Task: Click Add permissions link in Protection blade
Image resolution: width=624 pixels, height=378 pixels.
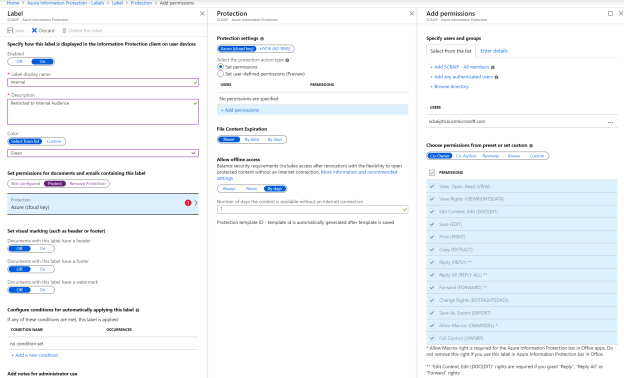Action: pos(240,110)
